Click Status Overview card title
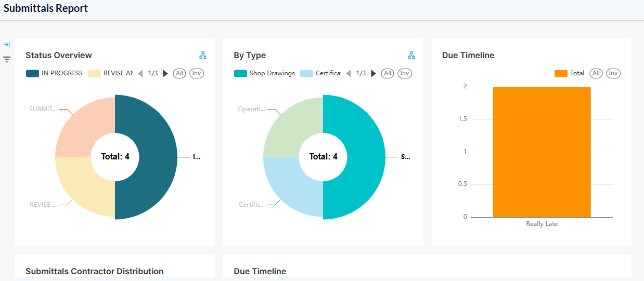 [x=59, y=55]
